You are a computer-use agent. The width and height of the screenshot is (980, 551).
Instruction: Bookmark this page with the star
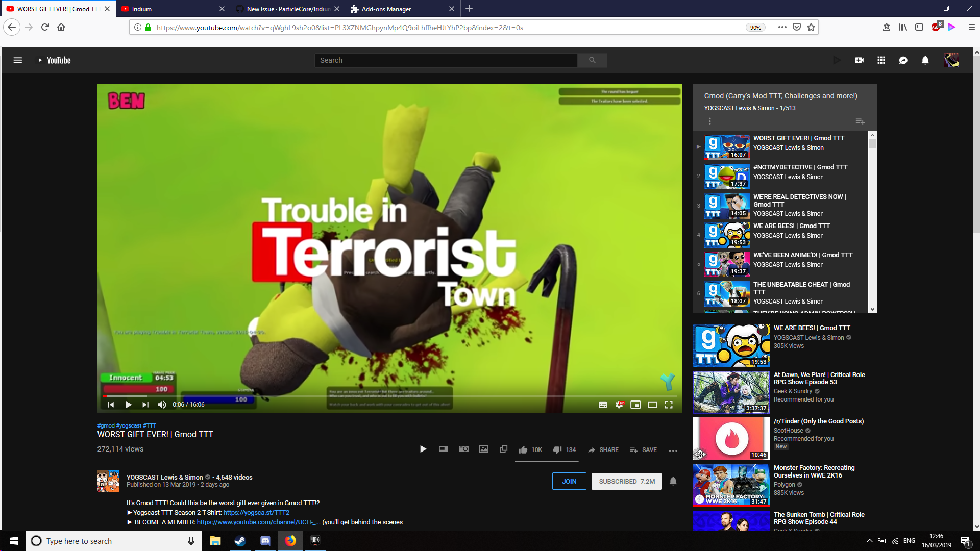(x=811, y=27)
